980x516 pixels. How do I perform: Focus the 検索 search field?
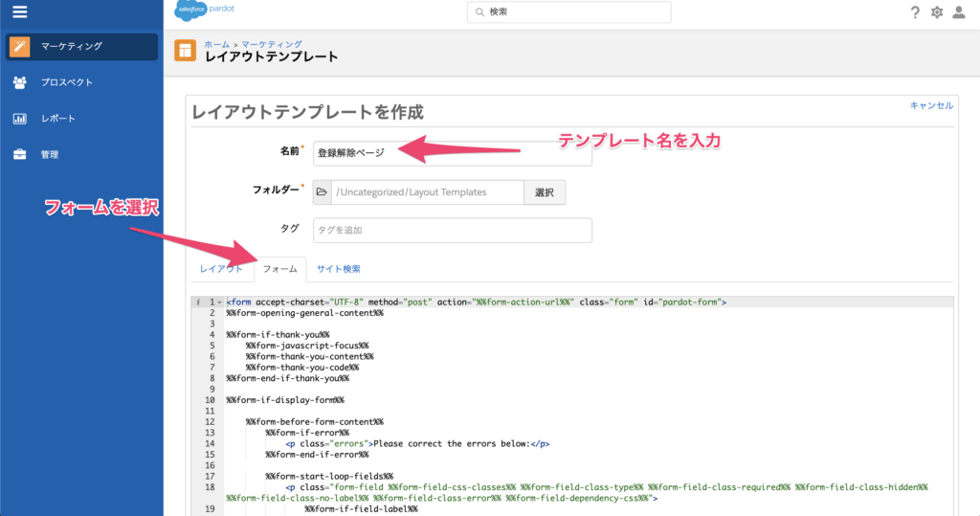[569, 11]
